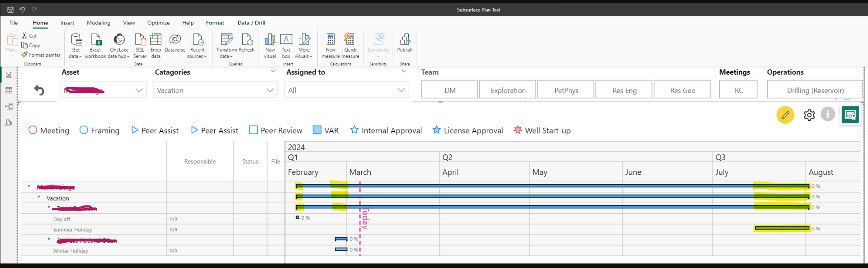The image size is (868, 268).
Task: Create a New measure
Action: [x=330, y=46]
